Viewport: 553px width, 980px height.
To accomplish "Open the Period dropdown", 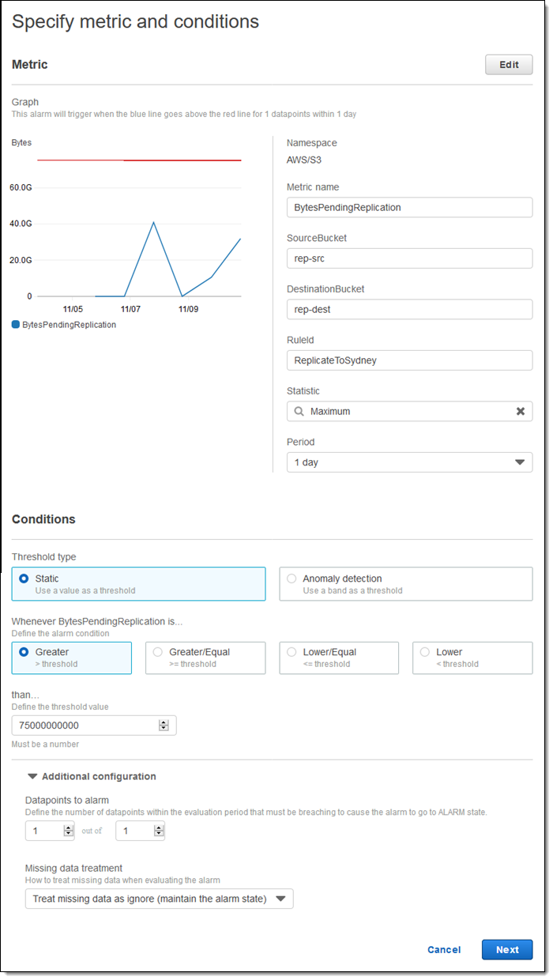I will pos(409,462).
